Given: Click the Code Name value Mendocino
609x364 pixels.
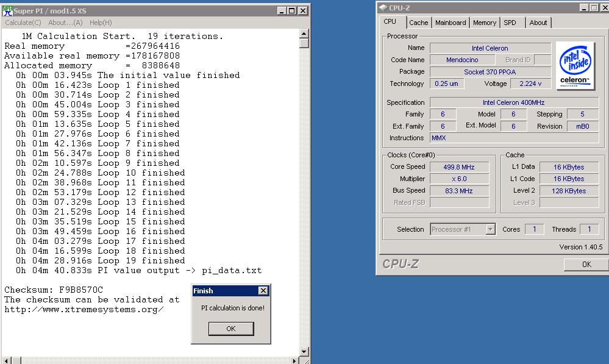Looking at the screenshot, I should [x=462, y=60].
